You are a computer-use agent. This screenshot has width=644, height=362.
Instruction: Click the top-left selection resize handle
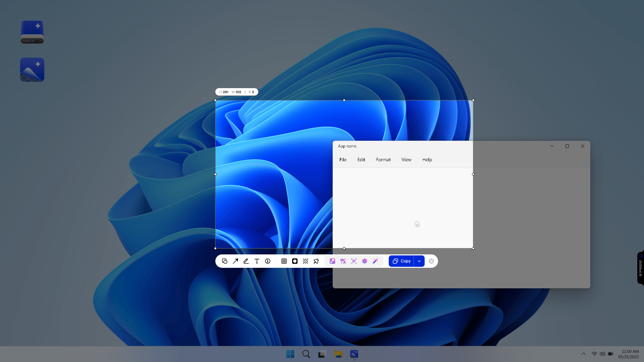coord(215,100)
